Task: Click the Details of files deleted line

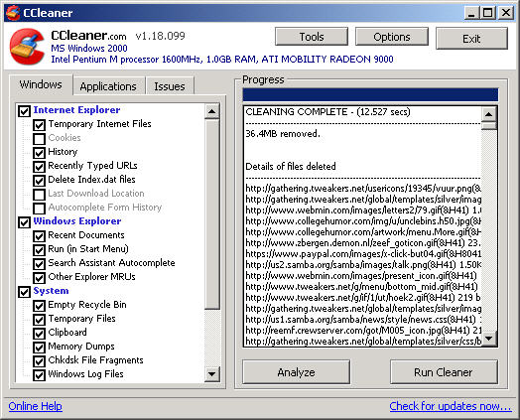Action: [x=291, y=166]
